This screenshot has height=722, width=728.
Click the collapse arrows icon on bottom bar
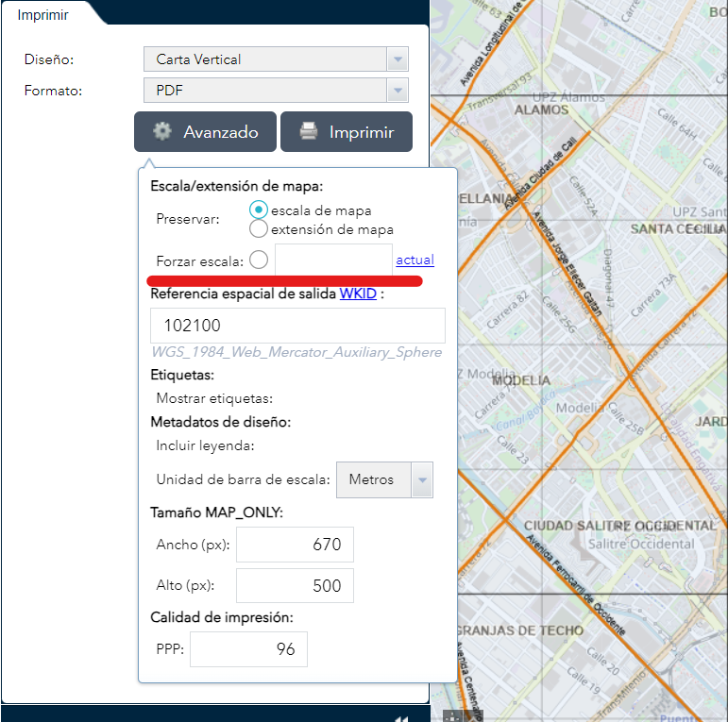click(x=402, y=718)
